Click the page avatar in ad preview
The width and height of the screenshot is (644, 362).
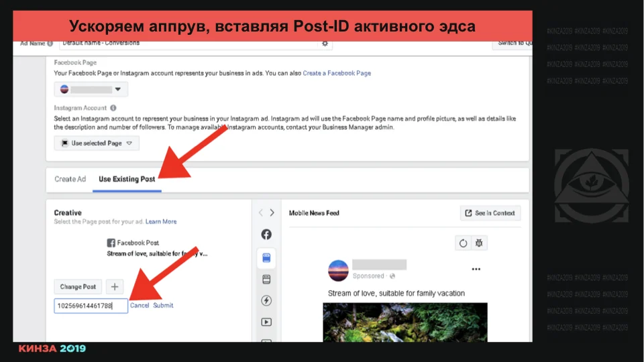pos(338,270)
